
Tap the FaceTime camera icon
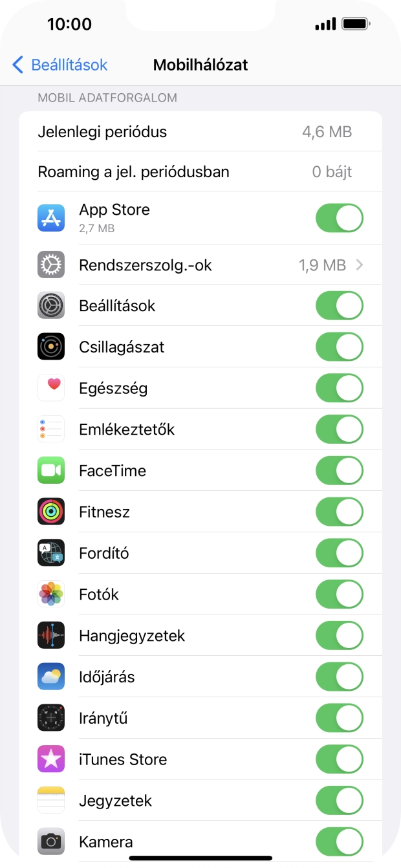click(51, 470)
